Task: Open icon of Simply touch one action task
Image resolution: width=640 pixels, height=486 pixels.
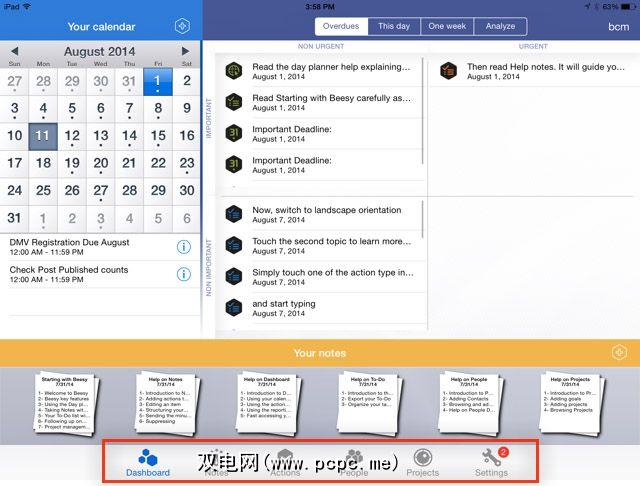Action: (x=234, y=277)
